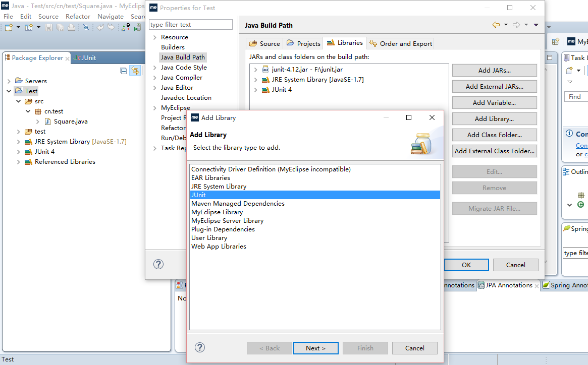Expand Referenced Libraries in Package Explorer
Viewport: 588px width, 365px height.
[x=18, y=162]
